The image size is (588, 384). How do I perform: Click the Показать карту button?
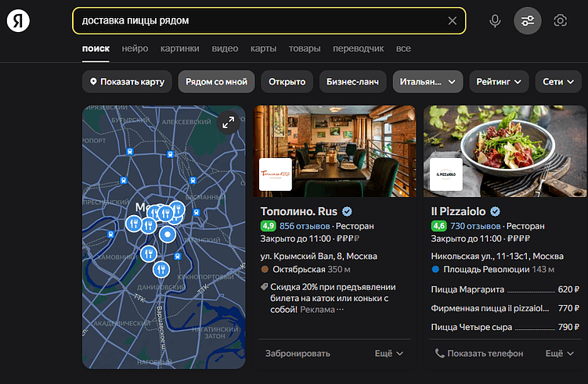(127, 81)
